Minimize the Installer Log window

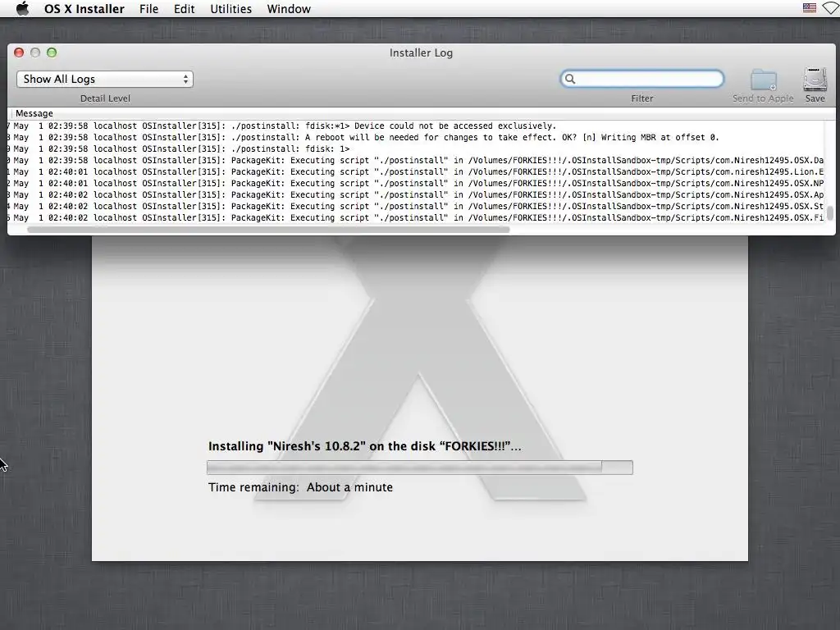[35, 52]
